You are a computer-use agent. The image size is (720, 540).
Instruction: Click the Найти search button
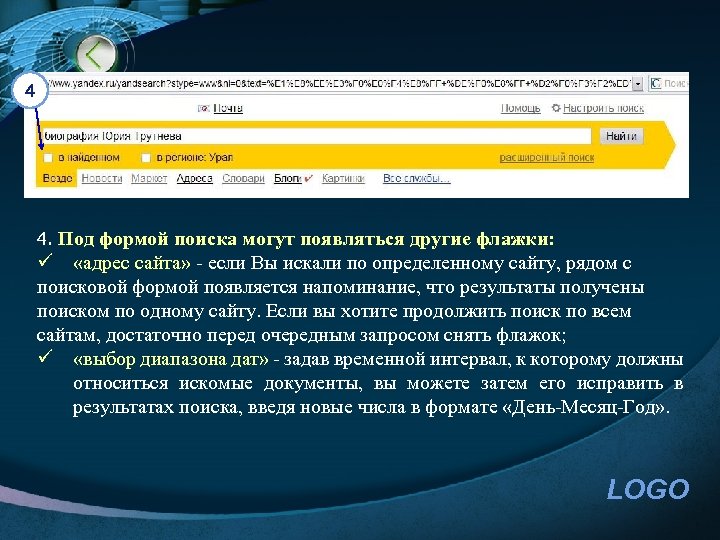(x=621, y=136)
